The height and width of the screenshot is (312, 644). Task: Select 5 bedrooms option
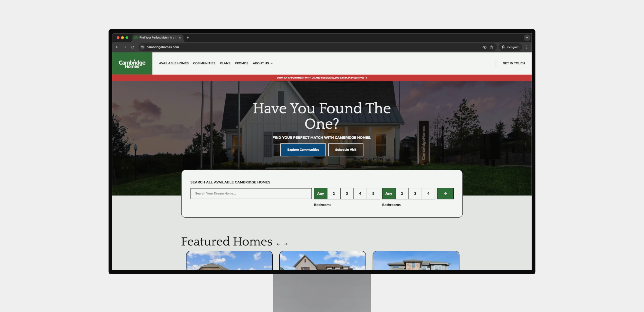pos(373,193)
